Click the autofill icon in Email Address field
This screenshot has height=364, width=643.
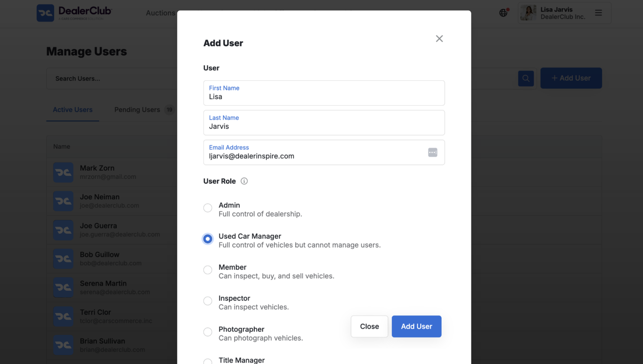[x=433, y=152]
